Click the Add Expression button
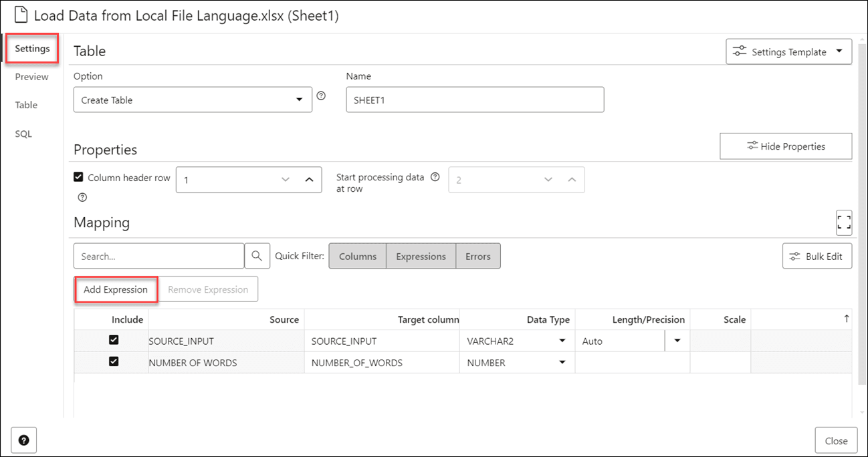The width and height of the screenshot is (868, 457). tap(115, 289)
